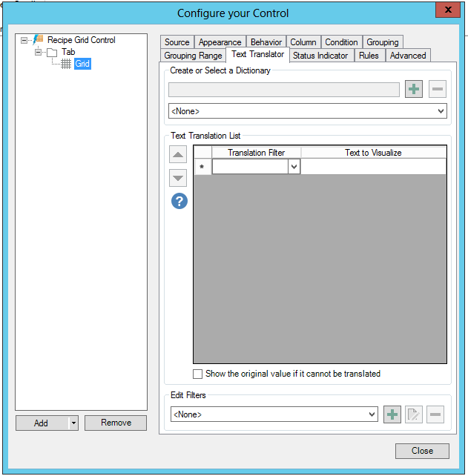The height and width of the screenshot is (476, 468).
Task: Add a new filter with the green plus
Action: tap(392, 414)
